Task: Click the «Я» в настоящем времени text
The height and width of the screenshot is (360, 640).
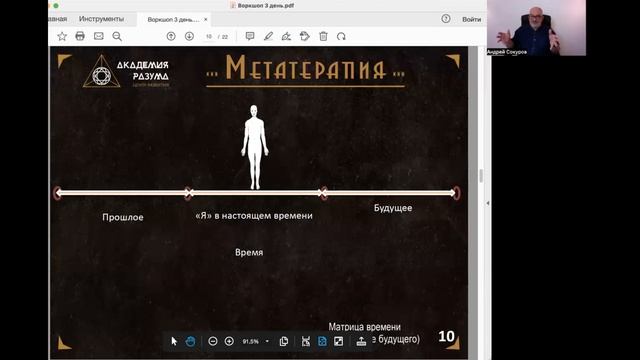Action: tap(254, 216)
